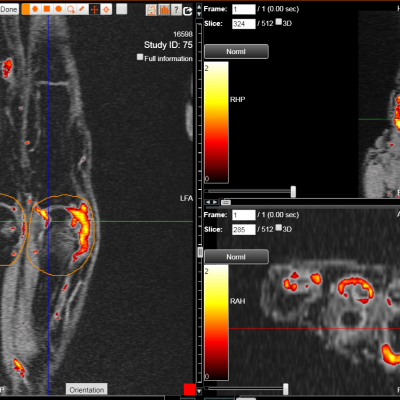Open the colorful atlas overlay icon
Image resolution: width=400 pixels, height=400 pixels.
[x=151, y=10]
